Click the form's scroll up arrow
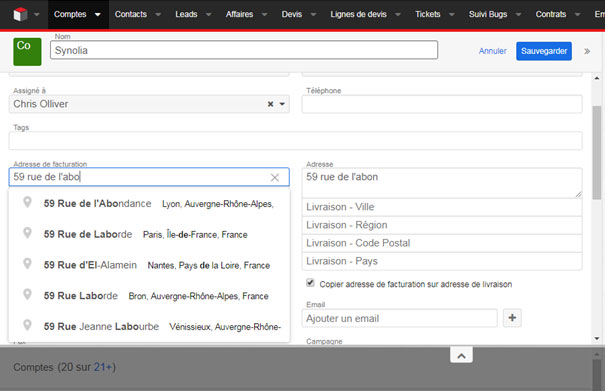605x391 pixels. tap(597, 78)
